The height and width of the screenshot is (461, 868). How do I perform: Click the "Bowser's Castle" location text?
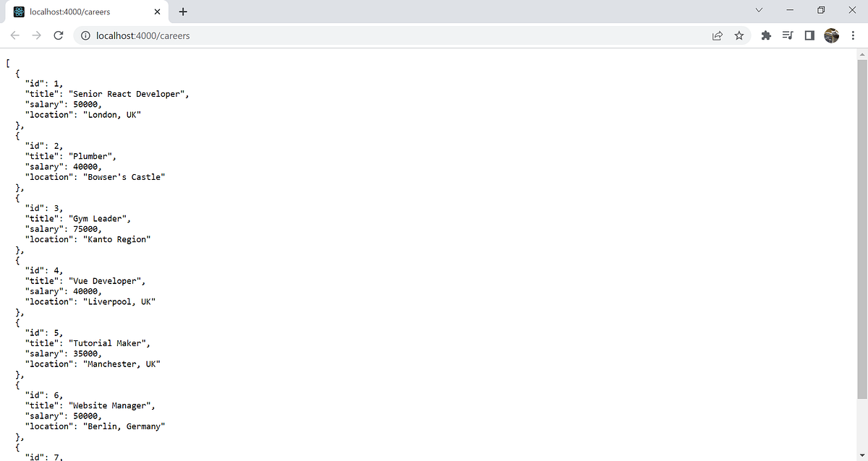coord(127,177)
